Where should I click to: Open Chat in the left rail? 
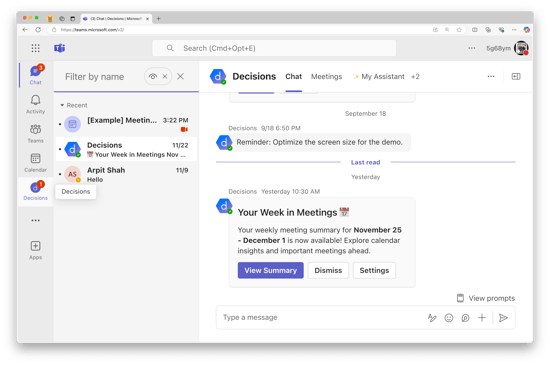click(x=35, y=75)
